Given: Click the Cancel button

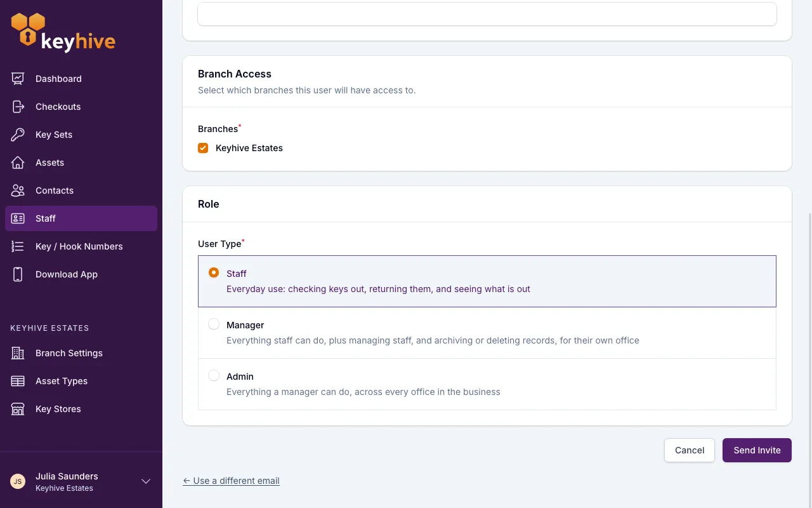Looking at the screenshot, I should pyautogui.click(x=690, y=450).
